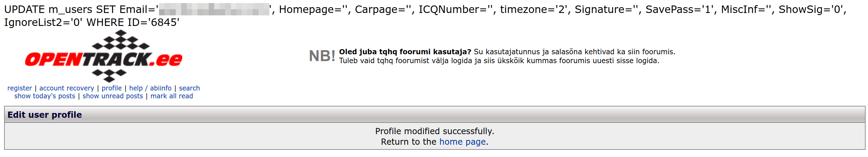Click the WHERE ID='6845' text
Viewport: 868px width, 157px height.
[x=133, y=23]
